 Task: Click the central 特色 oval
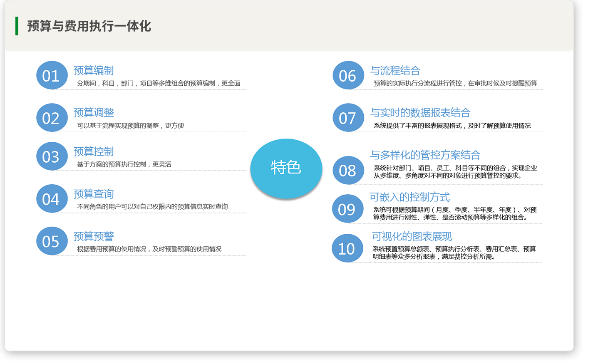click(286, 168)
